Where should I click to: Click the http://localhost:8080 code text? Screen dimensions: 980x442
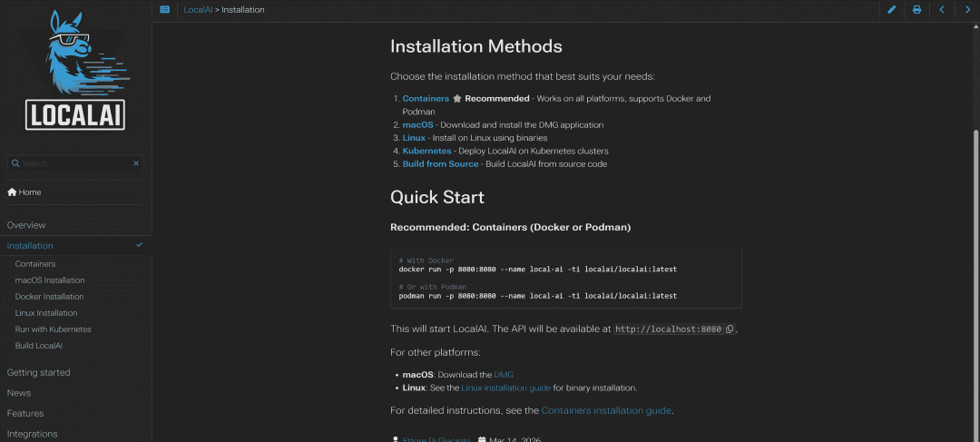(668, 329)
